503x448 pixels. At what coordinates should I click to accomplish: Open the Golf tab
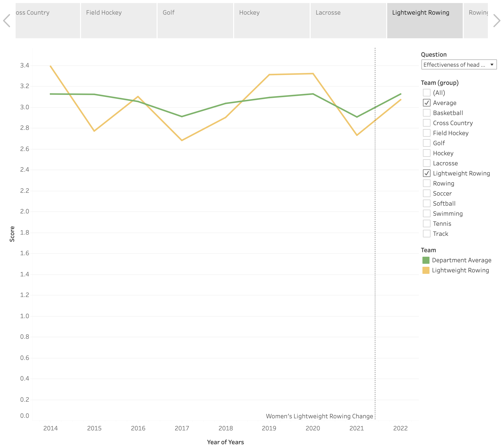[x=195, y=21]
